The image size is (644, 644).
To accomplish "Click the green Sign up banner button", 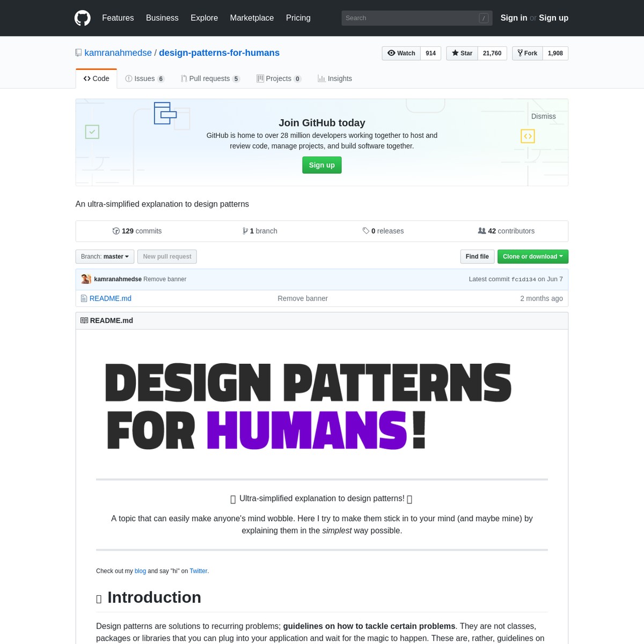I will [x=322, y=165].
